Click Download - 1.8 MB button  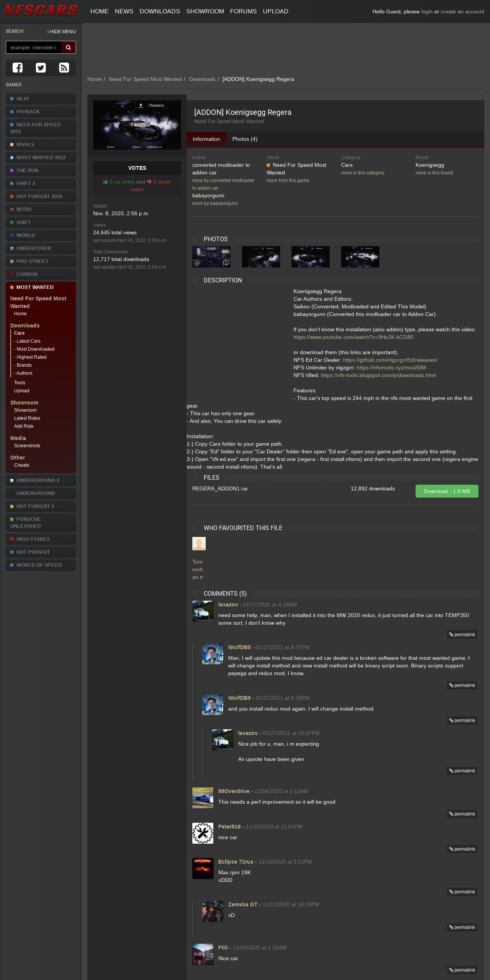pos(447,491)
